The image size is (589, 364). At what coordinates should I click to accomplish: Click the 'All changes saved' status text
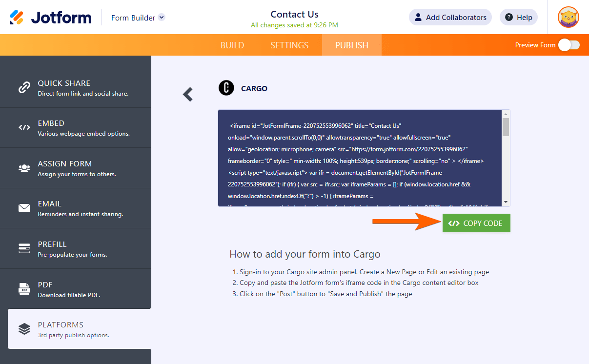[x=294, y=25]
